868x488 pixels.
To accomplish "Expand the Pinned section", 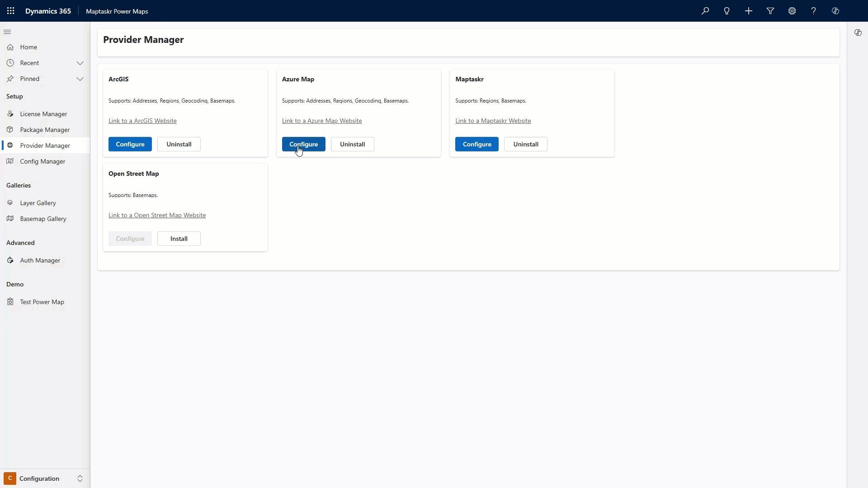I will click(x=80, y=79).
